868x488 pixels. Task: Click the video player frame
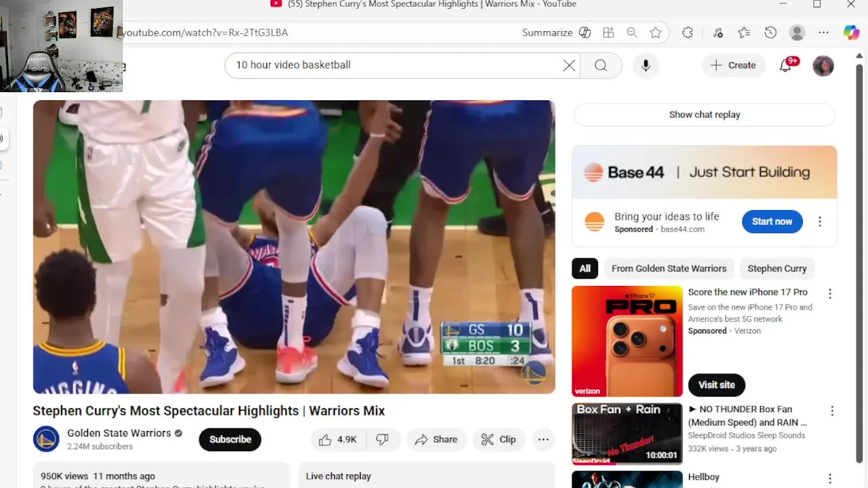294,247
